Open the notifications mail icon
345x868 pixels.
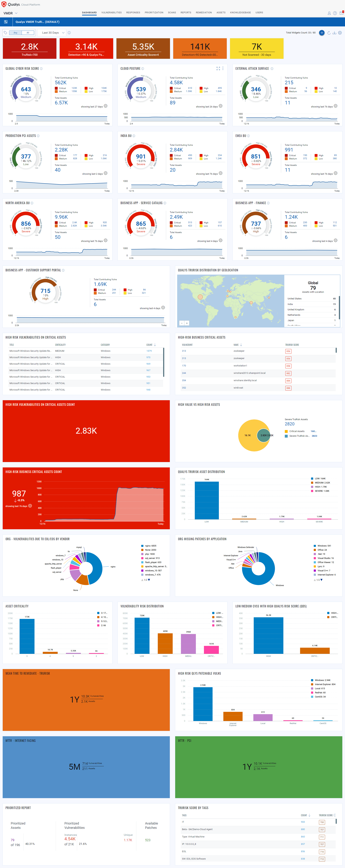[x=341, y=13]
